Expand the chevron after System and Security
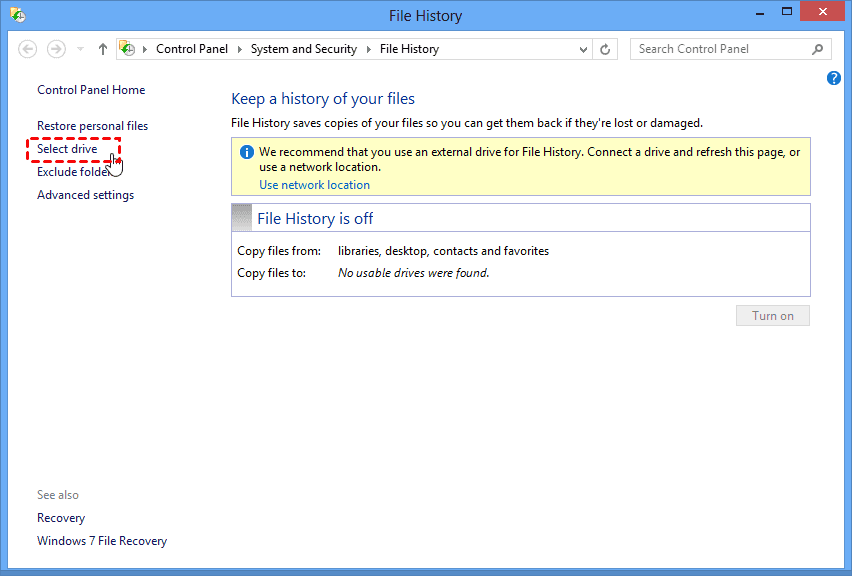852x576 pixels. 368,49
